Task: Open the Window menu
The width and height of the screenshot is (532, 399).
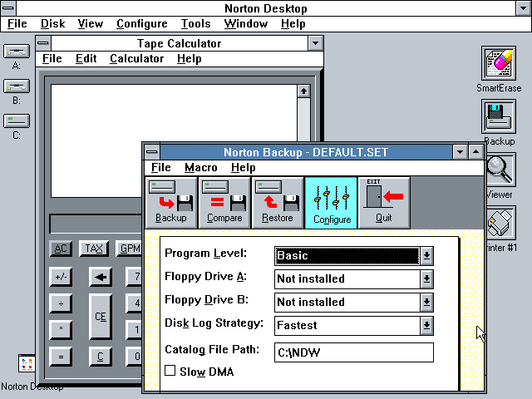Action: [246, 24]
